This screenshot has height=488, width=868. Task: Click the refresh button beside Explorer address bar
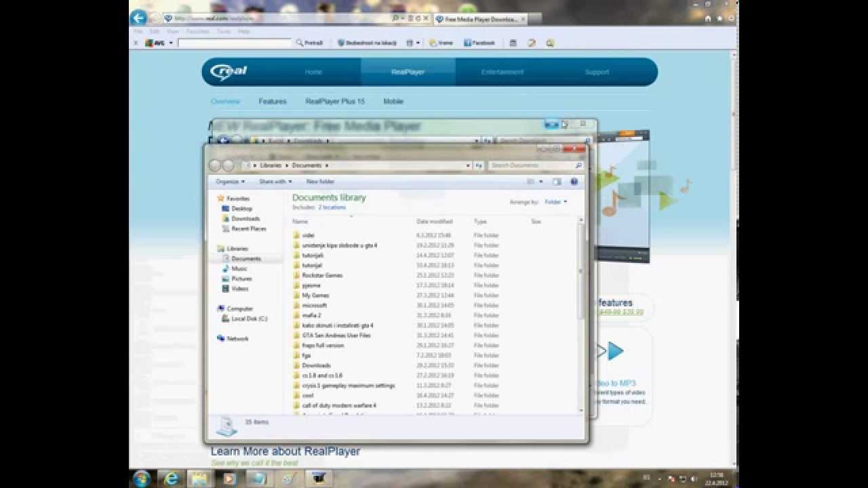coord(479,165)
